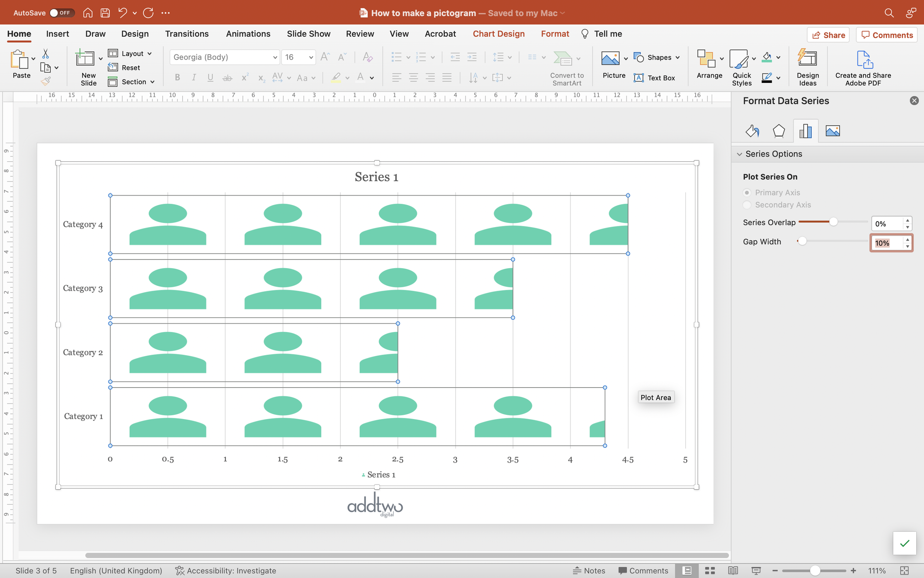
Task: Click the Design Ideas icon
Action: tap(807, 67)
